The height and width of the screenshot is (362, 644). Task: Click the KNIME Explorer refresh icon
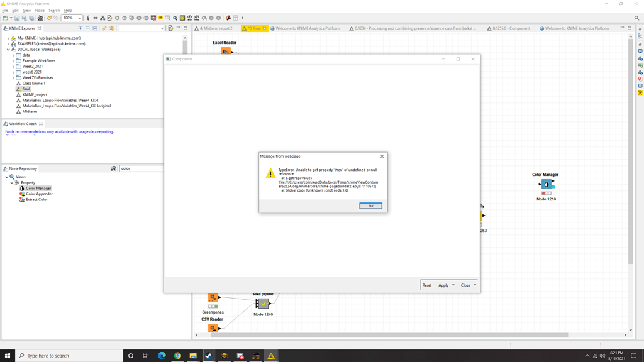pos(104,28)
